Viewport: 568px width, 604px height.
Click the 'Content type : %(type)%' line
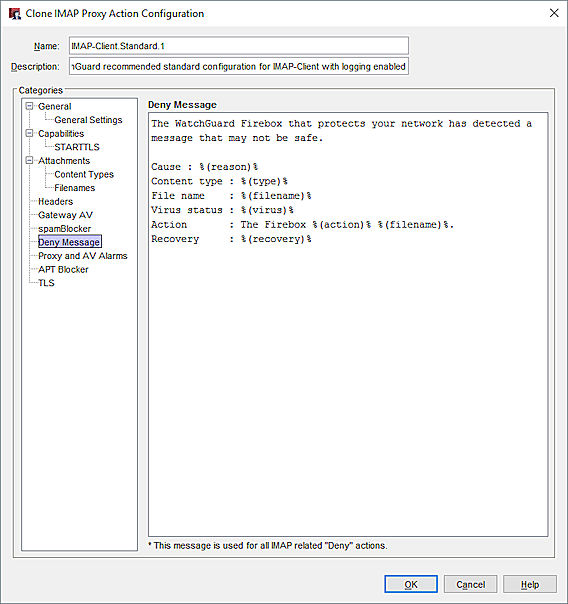click(x=219, y=181)
